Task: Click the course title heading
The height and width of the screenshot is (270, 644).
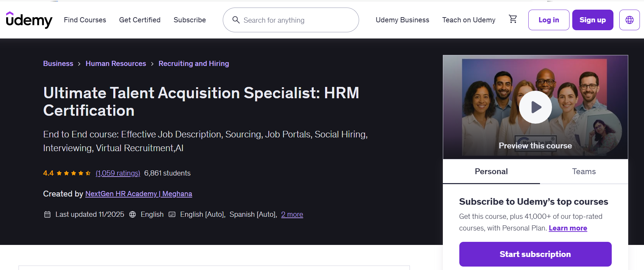Action: (x=201, y=102)
